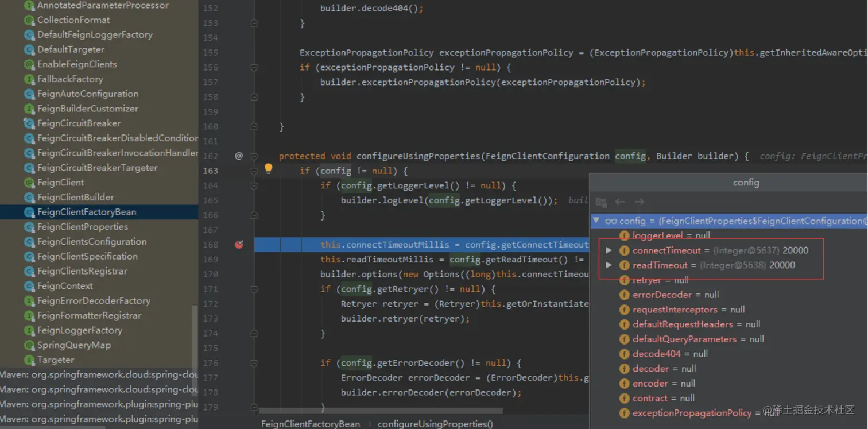Click the @ gutter marker on line 162

239,156
